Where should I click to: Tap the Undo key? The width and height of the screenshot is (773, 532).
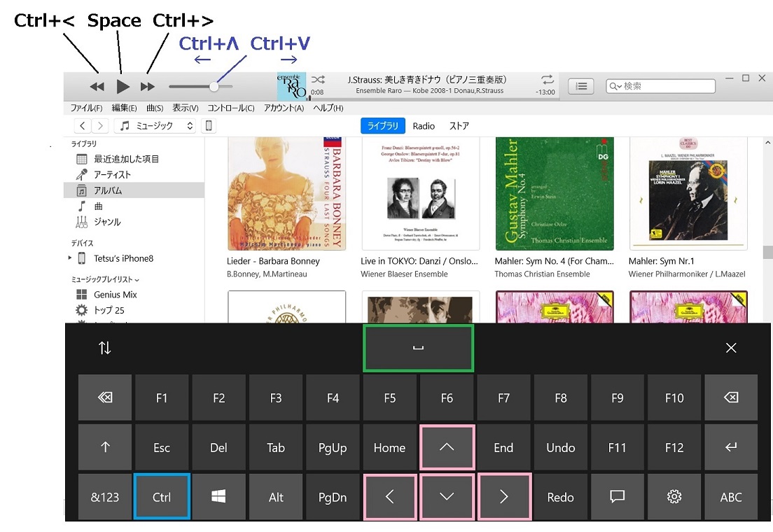coord(561,447)
